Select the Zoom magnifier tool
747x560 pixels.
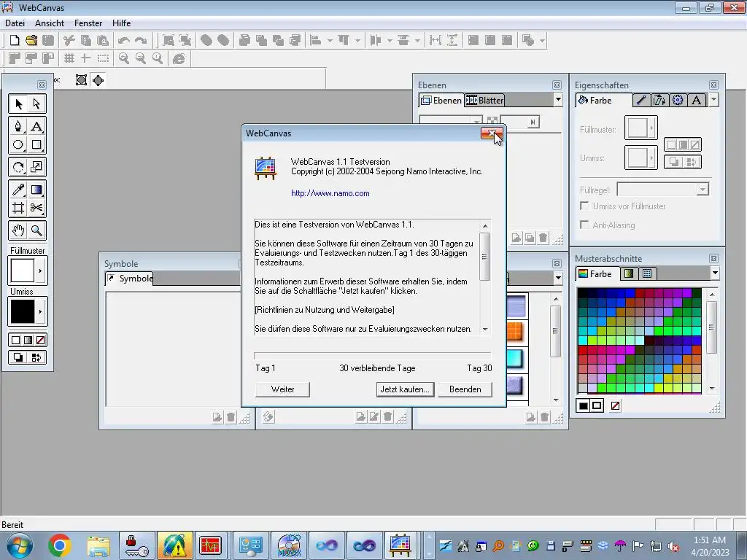pos(36,230)
